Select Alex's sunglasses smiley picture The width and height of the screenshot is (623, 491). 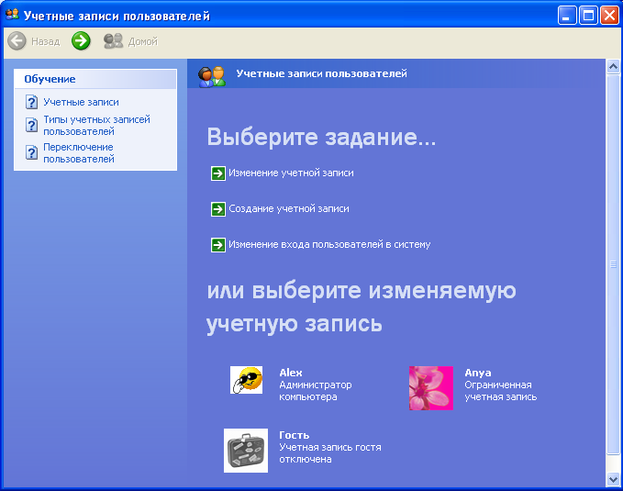pyautogui.click(x=246, y=380)
